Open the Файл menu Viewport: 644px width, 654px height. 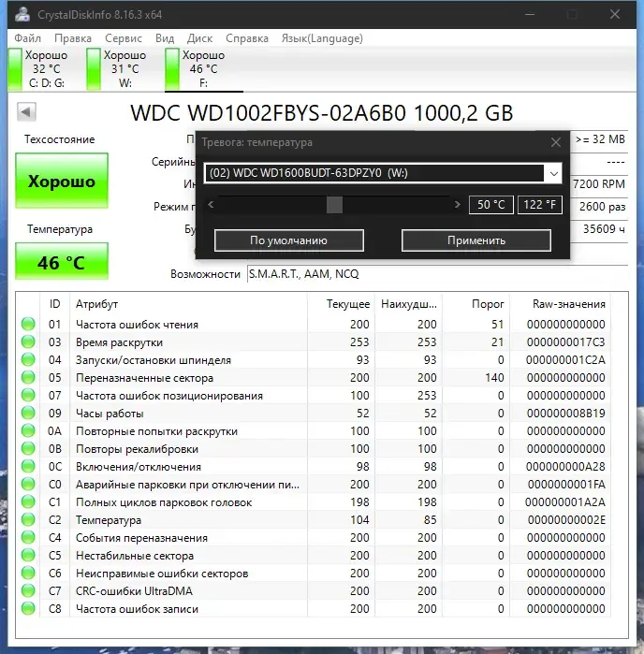pos(27,38)
